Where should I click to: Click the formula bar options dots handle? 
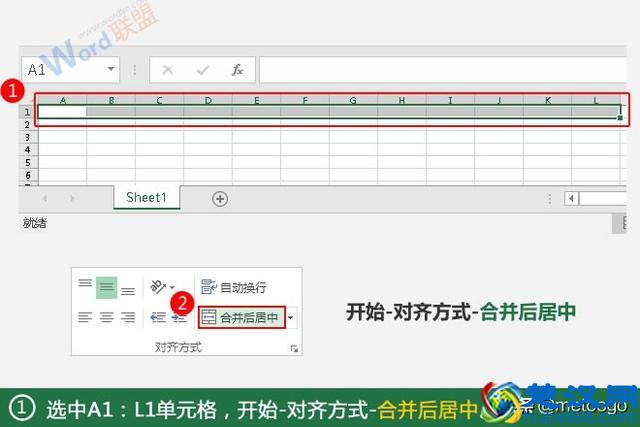click(135, 70)
